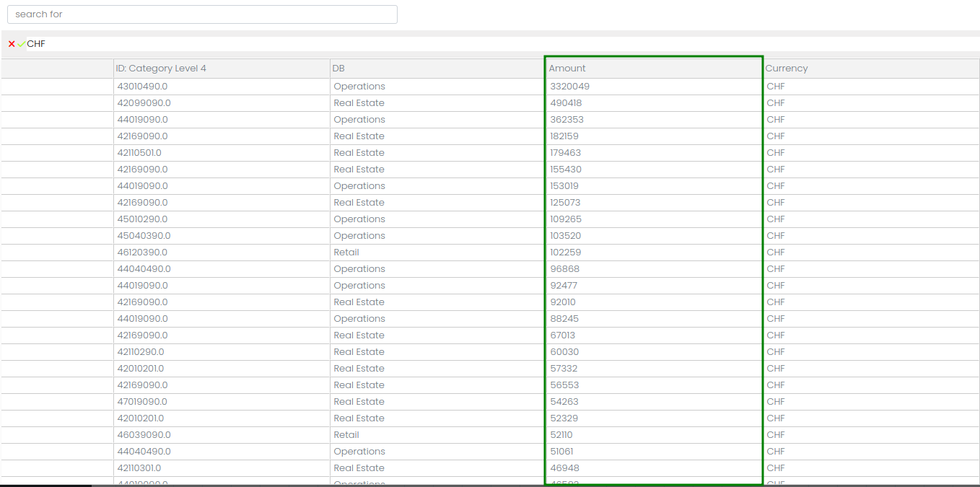Select the amount cell 179463
The image size is (980, 487).
[565, 153]
